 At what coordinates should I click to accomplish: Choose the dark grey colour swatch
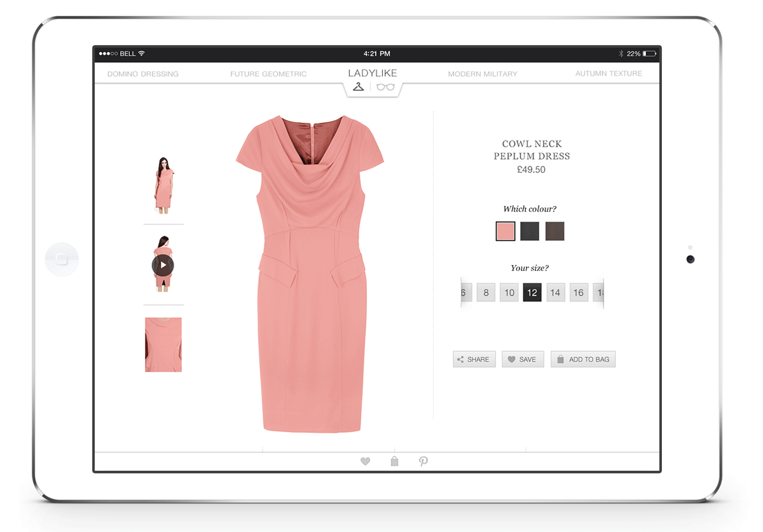[530, 231]
